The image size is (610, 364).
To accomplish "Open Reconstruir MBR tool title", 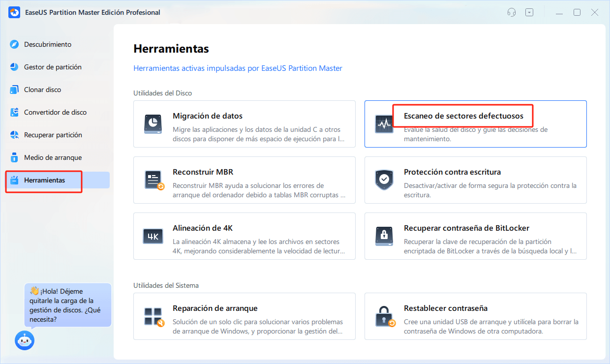I will pyautogui.click(x=203, y=172).
